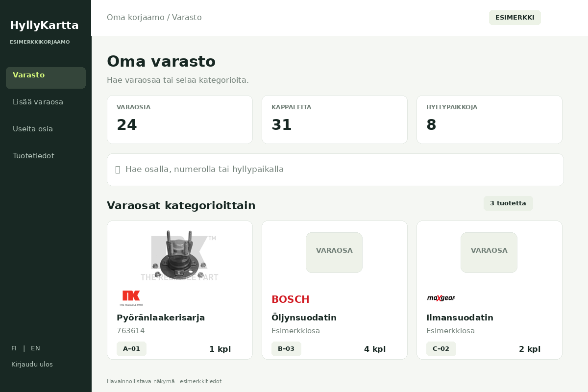Screen dimensions: 588x392
Task: Click Öljynsuodatin VARAOSA placeholder image
Action: pyautogui.click(x=334, y=252)
